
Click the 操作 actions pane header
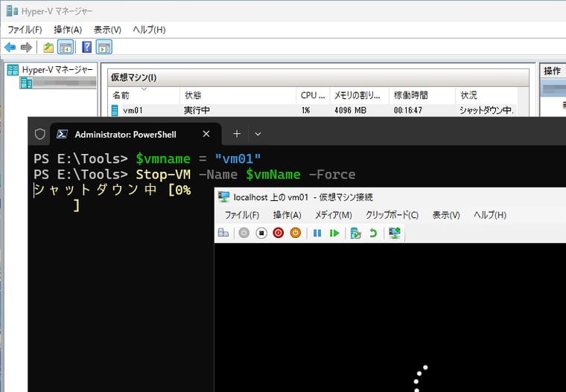tap(553, 71)
